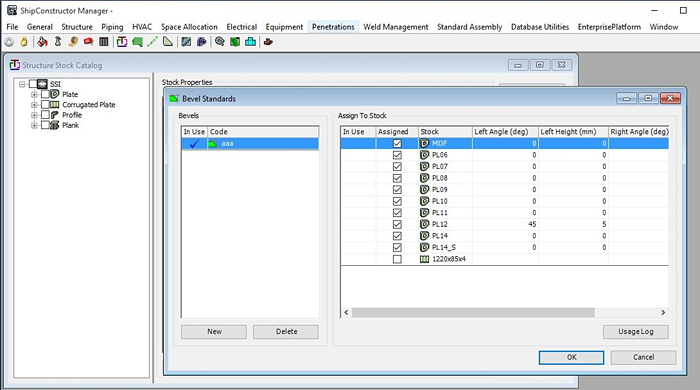Click the Delete bevel button
The width and height of the screenshot is (700, 390).
(286, 332)
